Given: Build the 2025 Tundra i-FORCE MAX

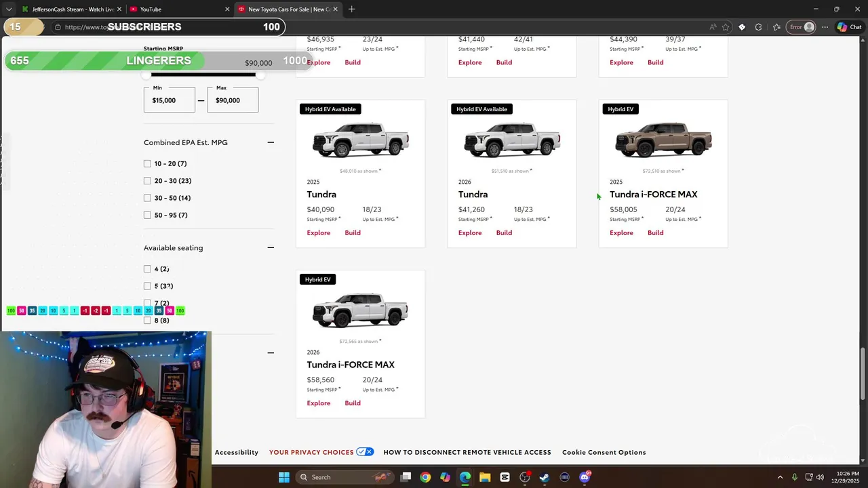Looking at the screenshot, I should pos(656,232).
